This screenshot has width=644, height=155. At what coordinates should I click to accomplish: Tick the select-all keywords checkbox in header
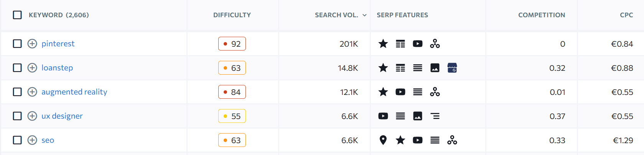(x=17, y=15)
